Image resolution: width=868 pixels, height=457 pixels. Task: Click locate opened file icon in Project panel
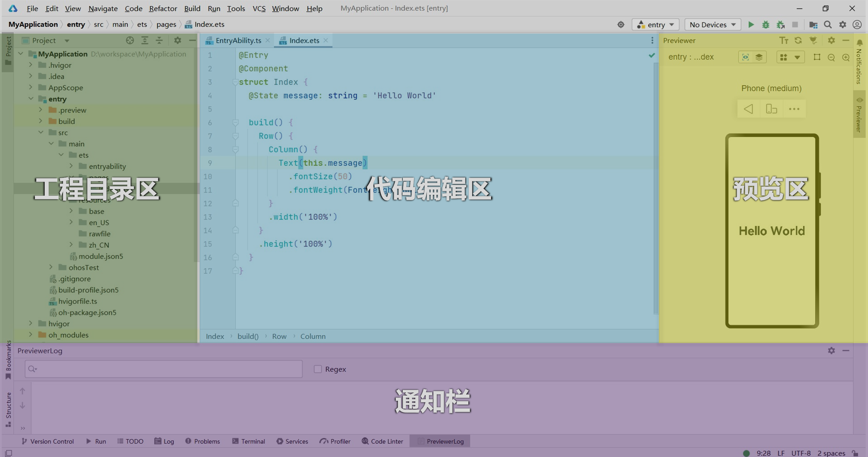coord(130,41)
